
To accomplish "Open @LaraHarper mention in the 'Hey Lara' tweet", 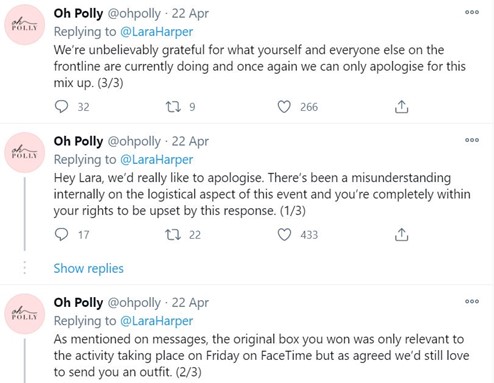I will (x=156, y=159).
